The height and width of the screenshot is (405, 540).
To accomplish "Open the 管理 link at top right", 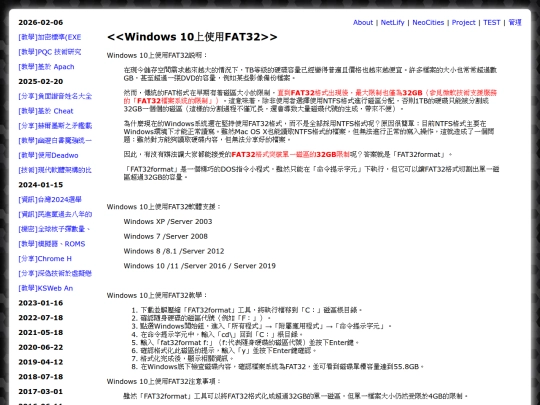I will click(515, 22).
